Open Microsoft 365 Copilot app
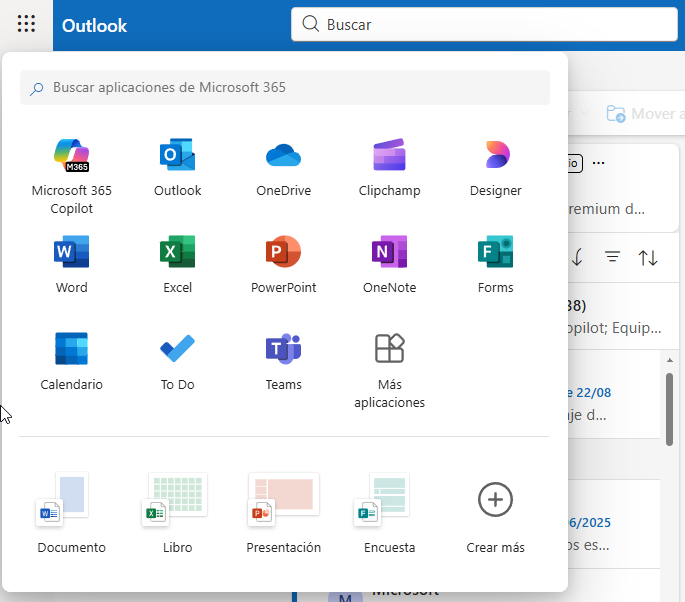Viewport: 685px width, 602px height. click(72, 177)
